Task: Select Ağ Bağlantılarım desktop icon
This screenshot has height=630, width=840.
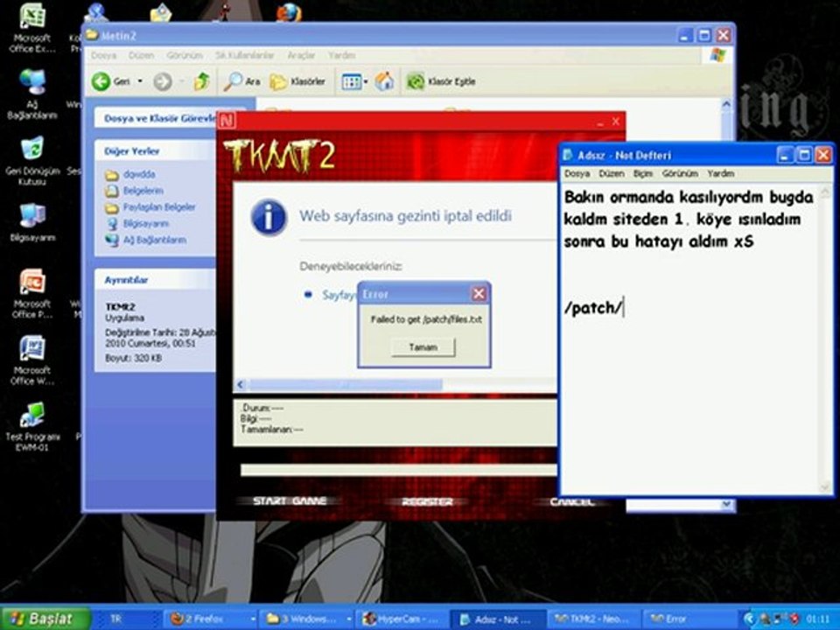Action: point(31,94)
